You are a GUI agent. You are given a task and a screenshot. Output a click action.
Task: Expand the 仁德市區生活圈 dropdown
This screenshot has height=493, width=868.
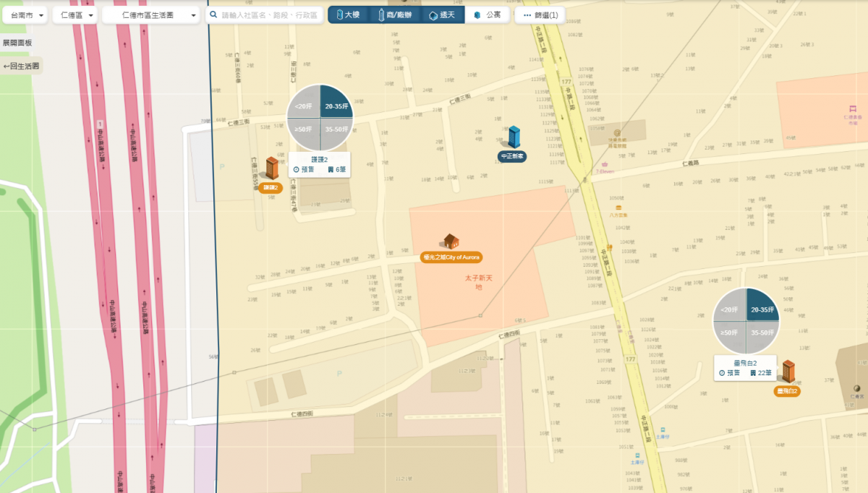tap(150, 15)
